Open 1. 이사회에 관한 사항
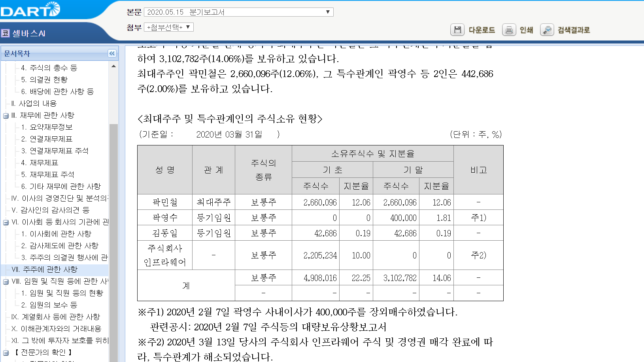 tap(56, 234)
